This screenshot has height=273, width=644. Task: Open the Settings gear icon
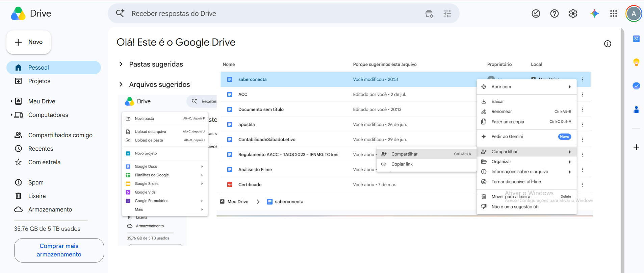[573, 14]
